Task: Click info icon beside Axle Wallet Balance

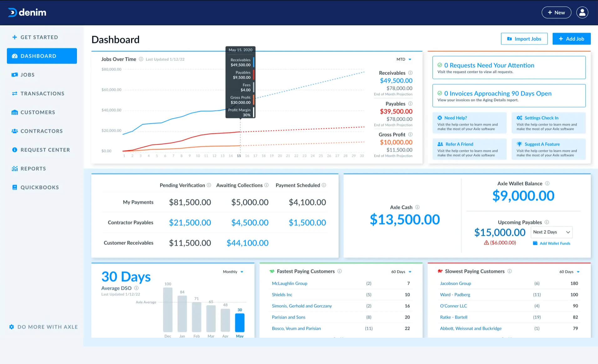Action: (547, 184)
